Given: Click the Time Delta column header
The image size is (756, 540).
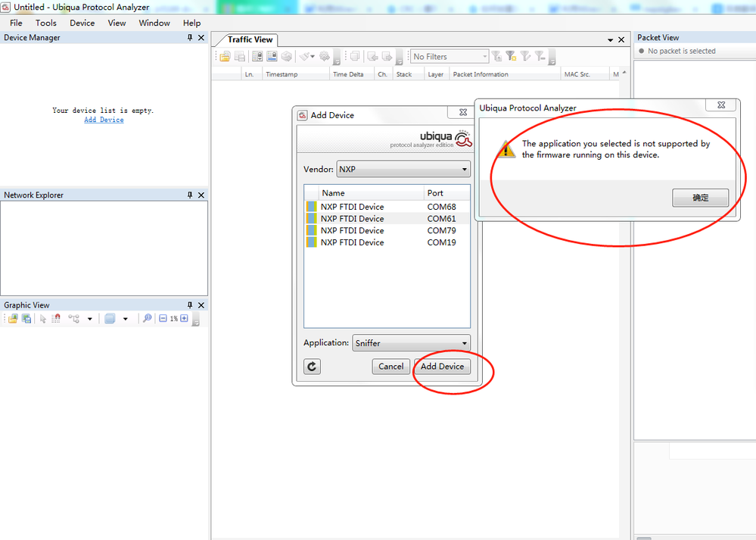Looking at the screenshot, I should pyautogui.click(x=352, y=74).
